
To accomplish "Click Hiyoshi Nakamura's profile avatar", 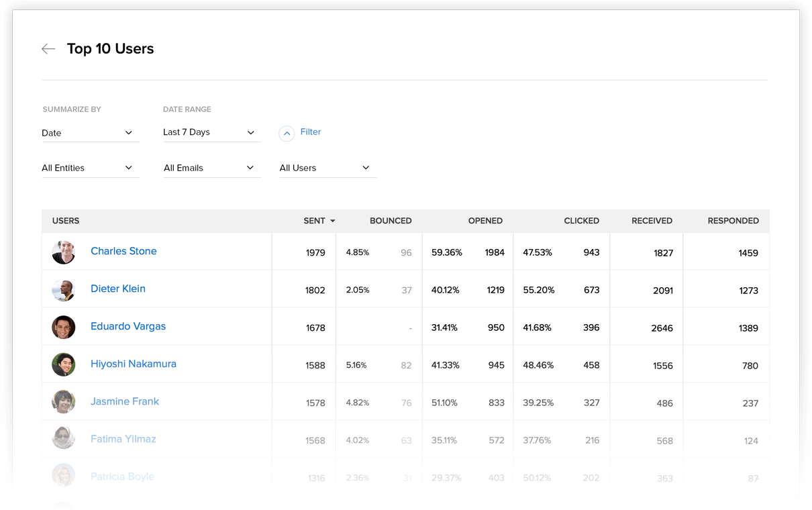I will pos(64,365).
